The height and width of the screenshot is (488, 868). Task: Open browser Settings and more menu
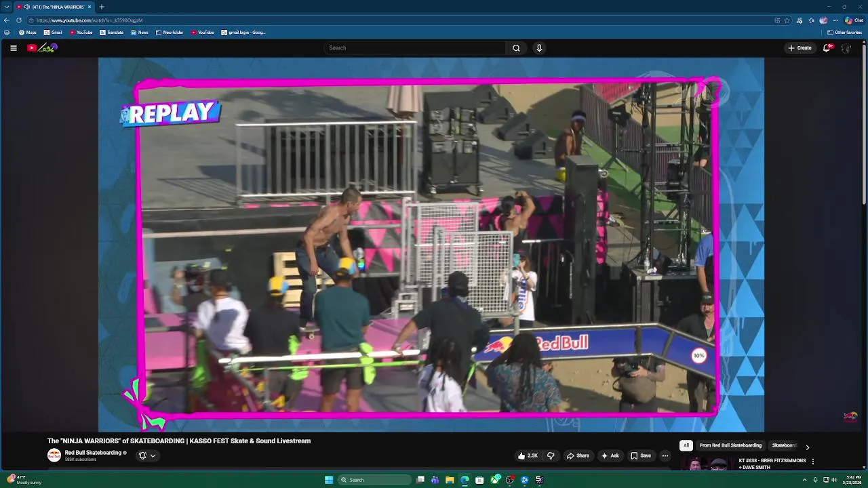coord(835,20)
